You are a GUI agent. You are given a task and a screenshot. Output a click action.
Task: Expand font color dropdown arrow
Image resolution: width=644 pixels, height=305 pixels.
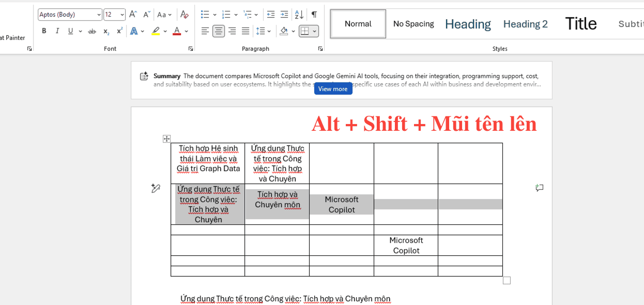point(186,31)
